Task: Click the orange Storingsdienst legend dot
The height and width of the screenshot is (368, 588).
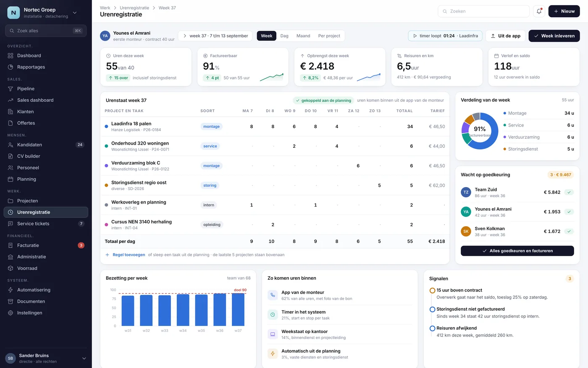Action: point(504,149)
